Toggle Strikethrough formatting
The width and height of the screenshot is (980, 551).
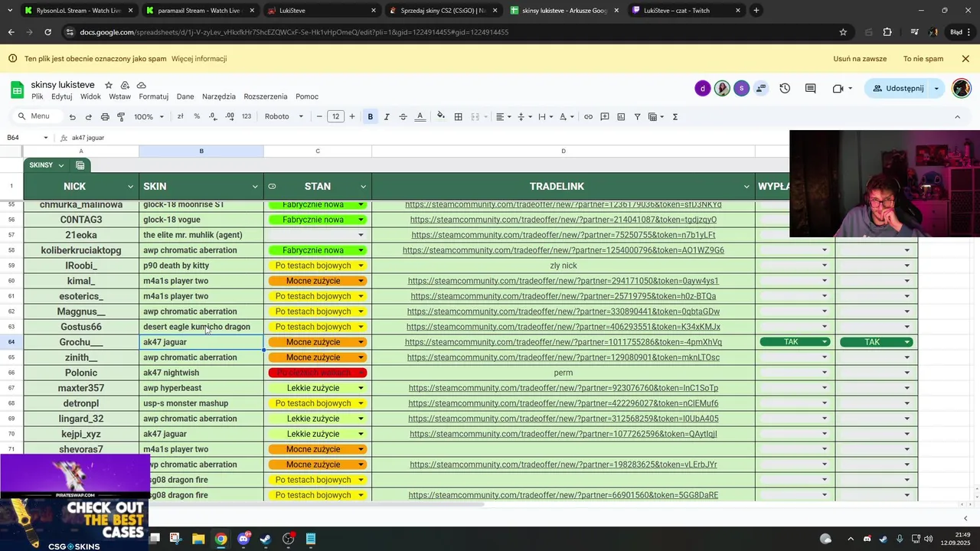tap(403, 117)
